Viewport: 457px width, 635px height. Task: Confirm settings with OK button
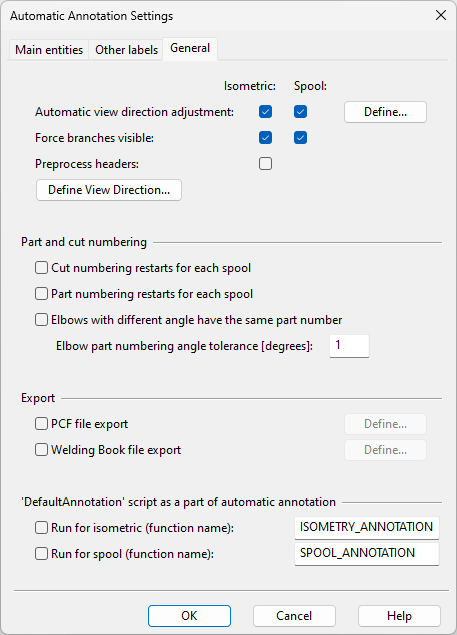[189, 616]
